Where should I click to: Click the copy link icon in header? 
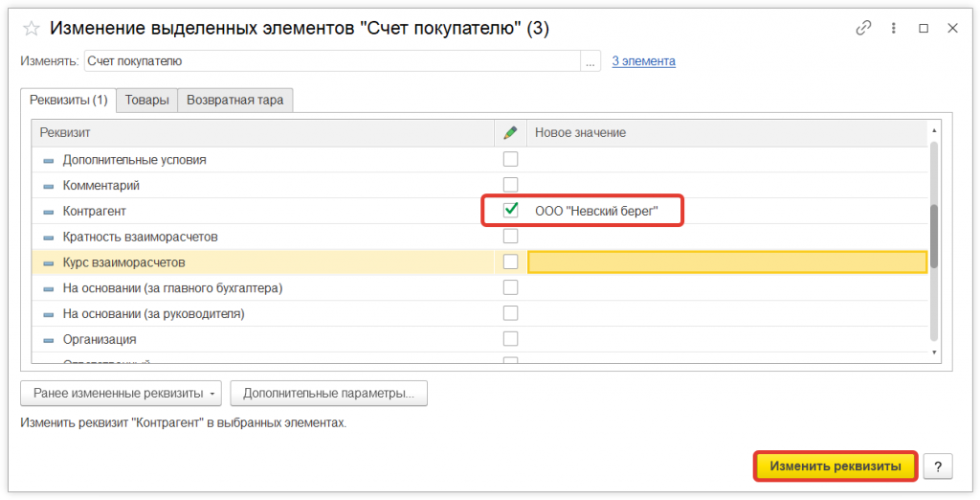[863, 29]
